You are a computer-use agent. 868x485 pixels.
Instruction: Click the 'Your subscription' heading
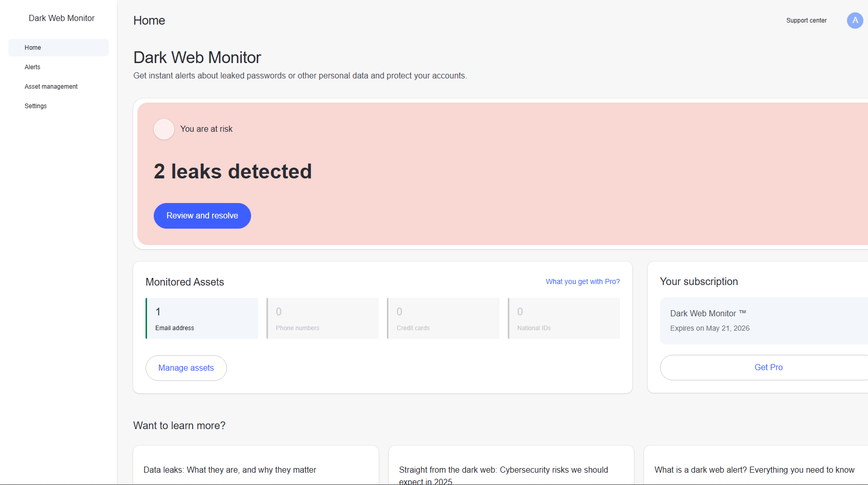699,281
